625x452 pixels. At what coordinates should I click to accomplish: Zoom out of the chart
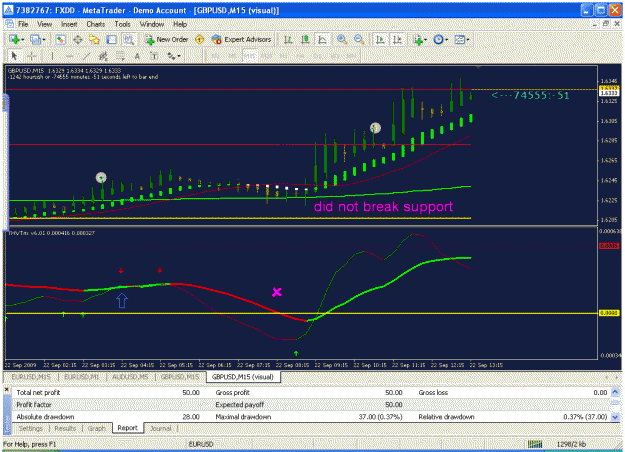pyautogui.click(x=359, y=39)
